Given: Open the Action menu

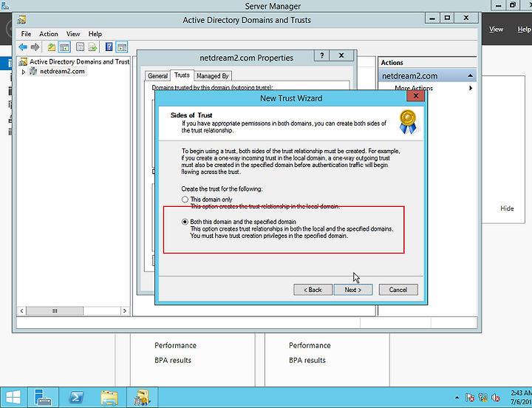Looking at the screenshot, I should [49, 34].
